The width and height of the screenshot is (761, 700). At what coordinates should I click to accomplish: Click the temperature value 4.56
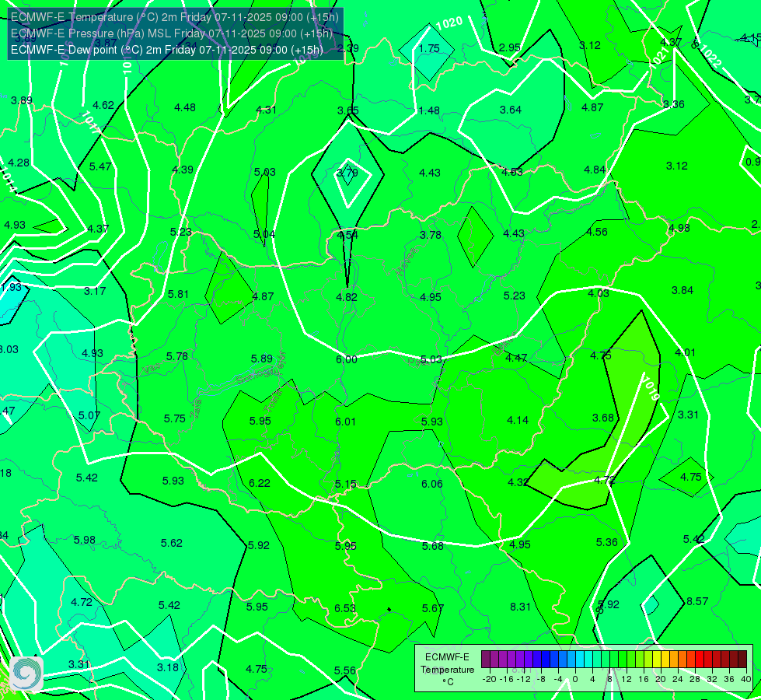click(x=596, y=233)
